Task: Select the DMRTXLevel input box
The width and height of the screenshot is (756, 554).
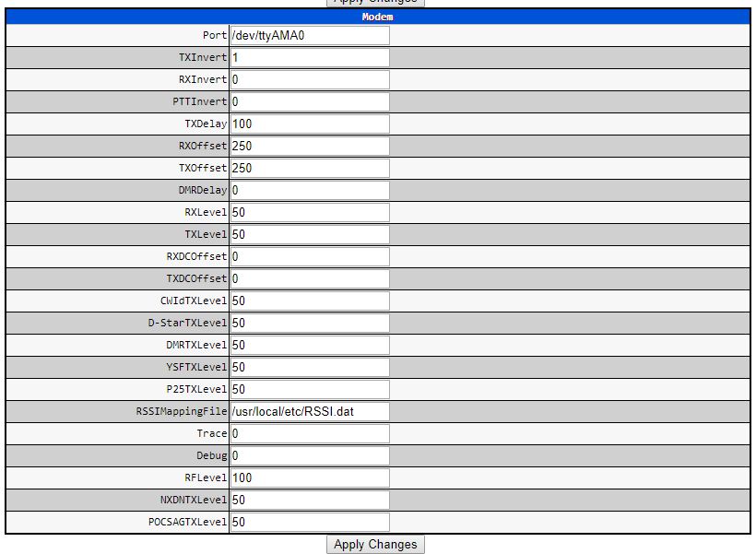Action: pyautogui.click(x=310, y=346)
